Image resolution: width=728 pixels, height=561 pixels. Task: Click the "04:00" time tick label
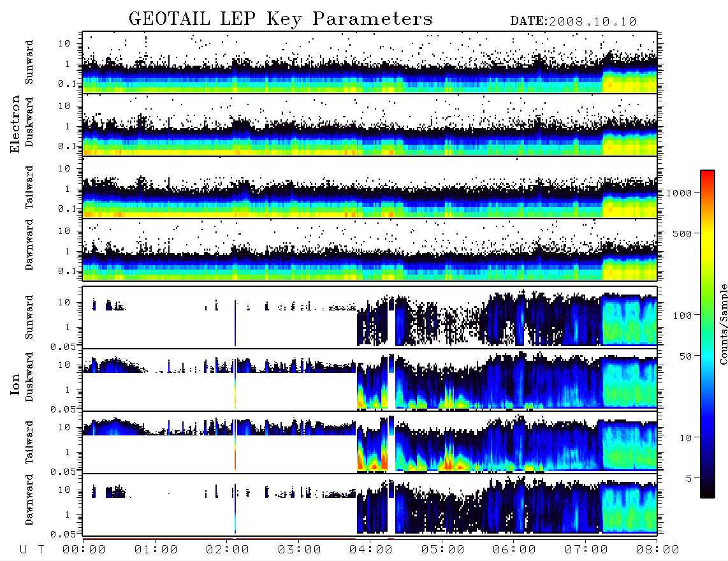371,550
